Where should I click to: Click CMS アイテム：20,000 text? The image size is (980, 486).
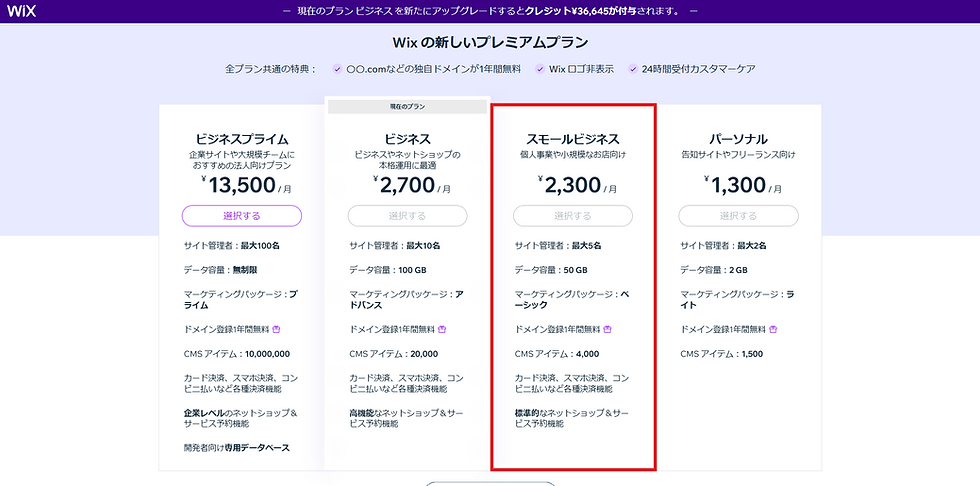(394, 354)
